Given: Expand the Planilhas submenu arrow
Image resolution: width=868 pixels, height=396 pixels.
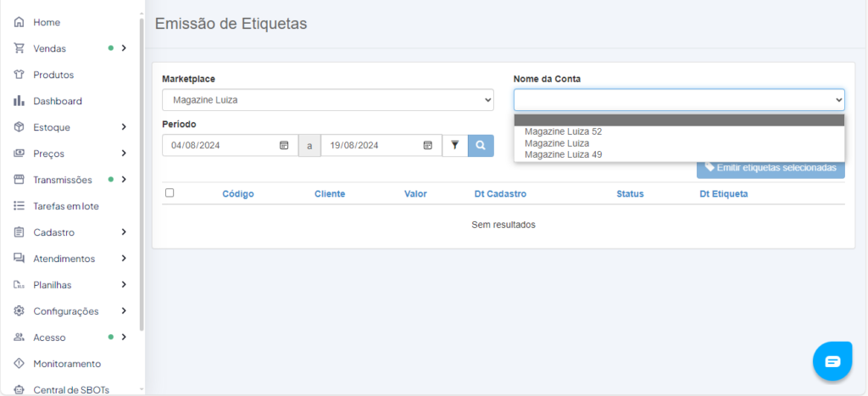Looking at the screenshot, I should point(124,285).
